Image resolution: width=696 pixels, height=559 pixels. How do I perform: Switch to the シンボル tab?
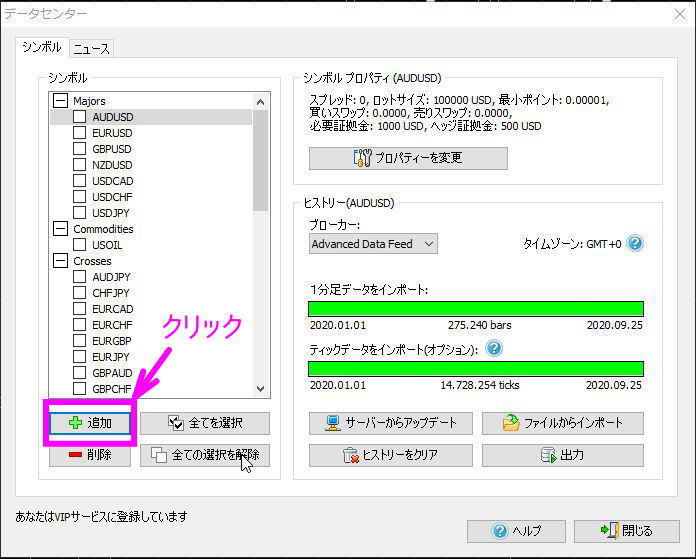pyautogui.click(x=42, y=47)
